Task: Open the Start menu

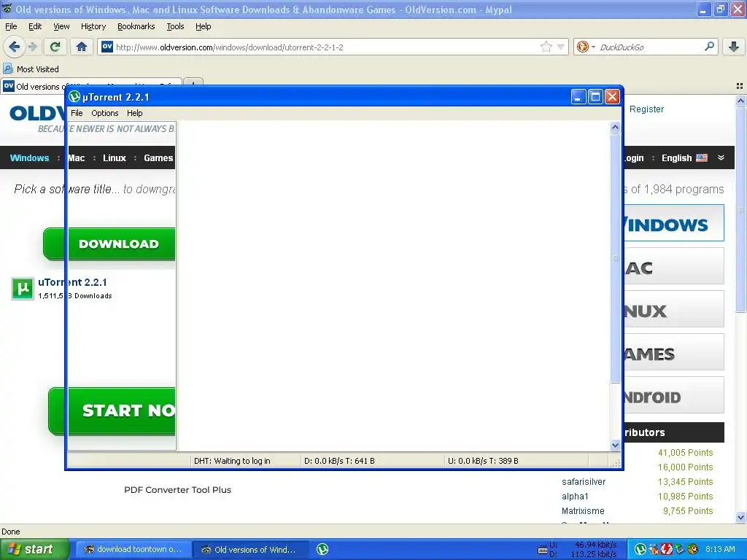Action: click(34, 550)
